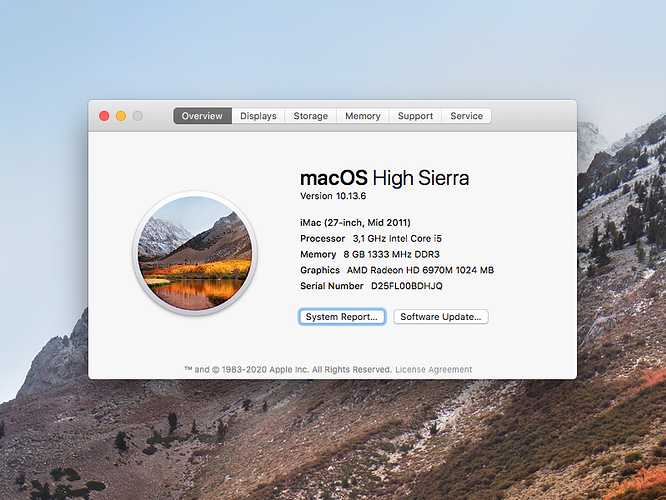Open the Displays tab
The width and height of the screenshot is (666, 500).
(x=258, y=116)
